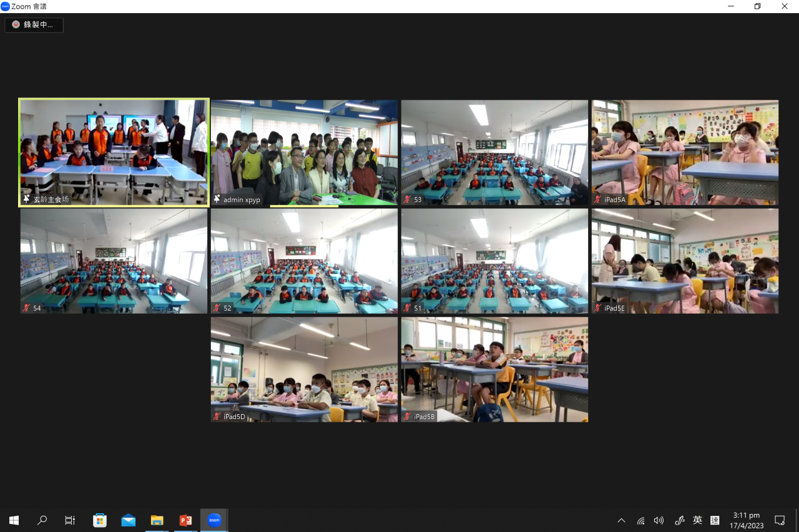This screenshot has width=799, height=532.
Task: Click the pin icon on admin xpyp tile
Action: pos(217,200)
